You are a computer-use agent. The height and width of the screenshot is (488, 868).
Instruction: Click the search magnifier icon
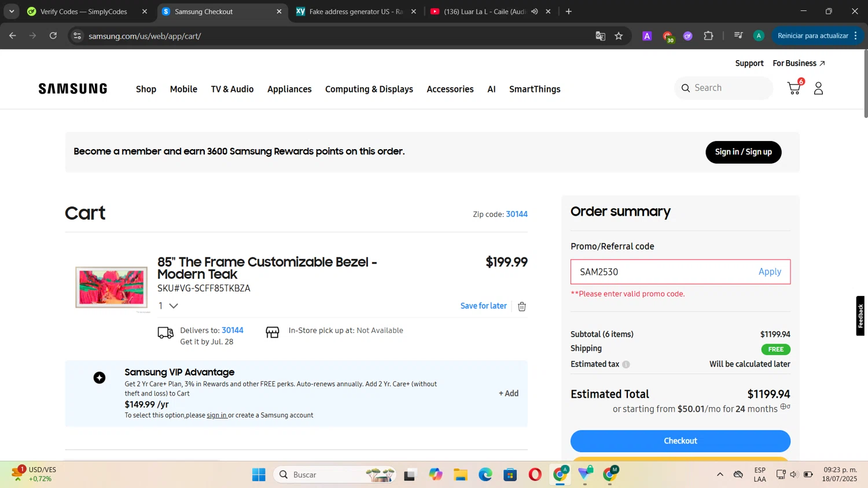(686, 88)
